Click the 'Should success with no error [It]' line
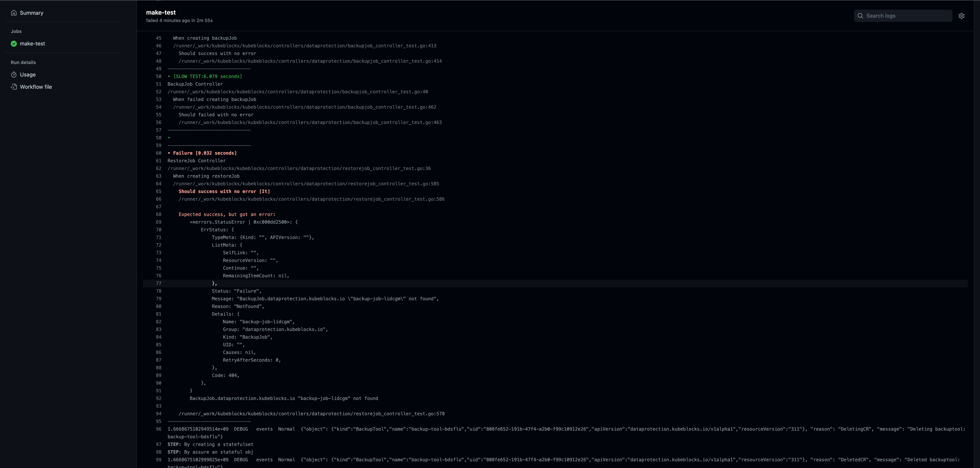Image resolution: width=980 pixels, height=468 pixels. coord(224,192)
